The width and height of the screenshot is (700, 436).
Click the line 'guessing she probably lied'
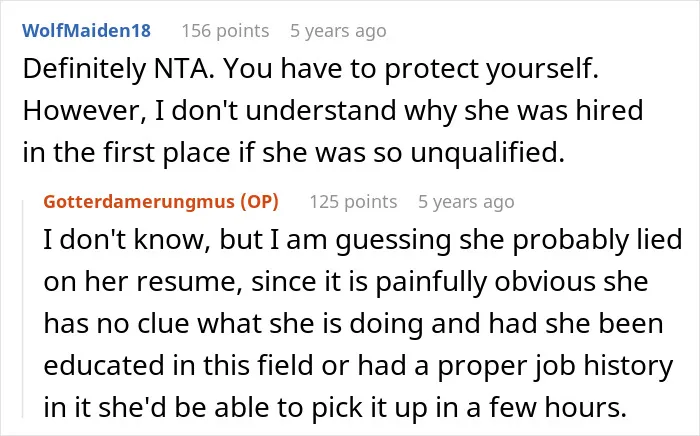pos(509,240)
